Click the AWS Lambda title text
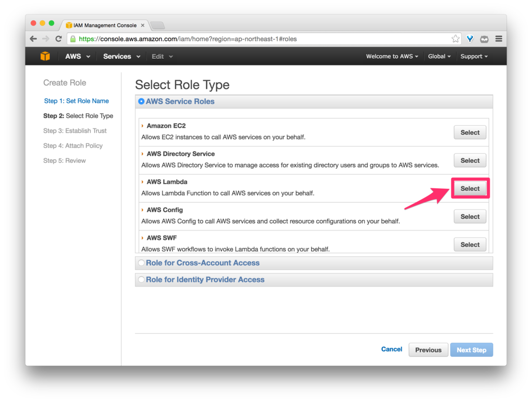Image resolution: width=532 pixels, height=402 pixels. pos(167,181)
